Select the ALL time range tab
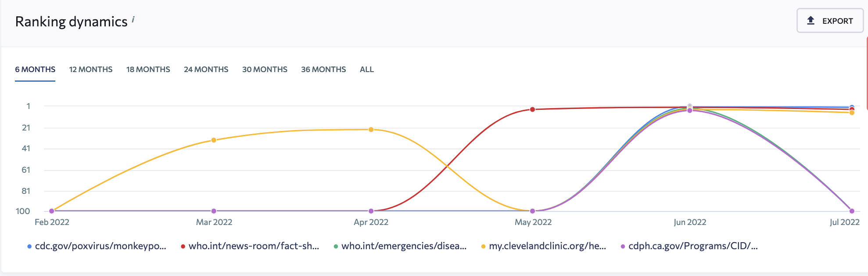The height and width of the screenshot is (276, 868). tap(367, 69)
